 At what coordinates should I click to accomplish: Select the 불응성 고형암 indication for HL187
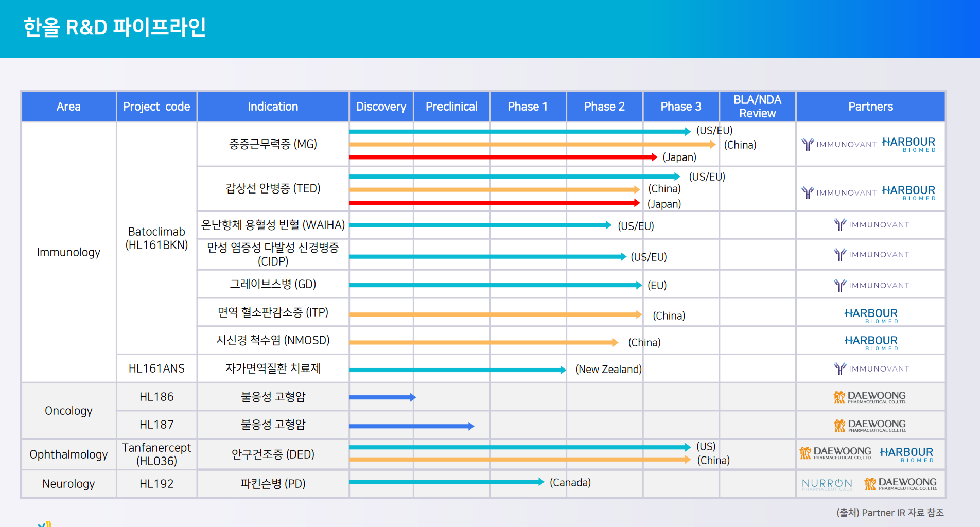point(273,425)
